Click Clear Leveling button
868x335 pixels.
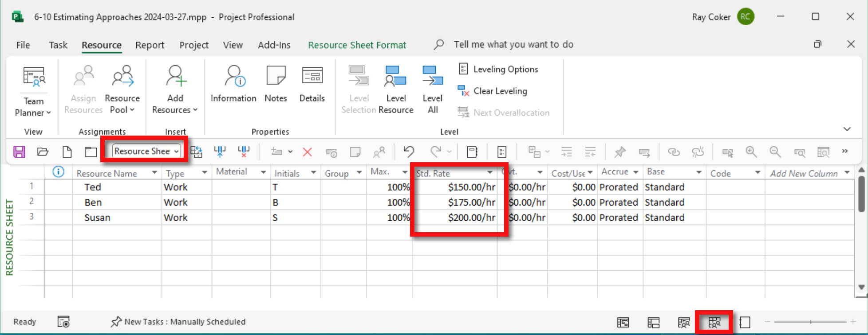tap(493, 91)
